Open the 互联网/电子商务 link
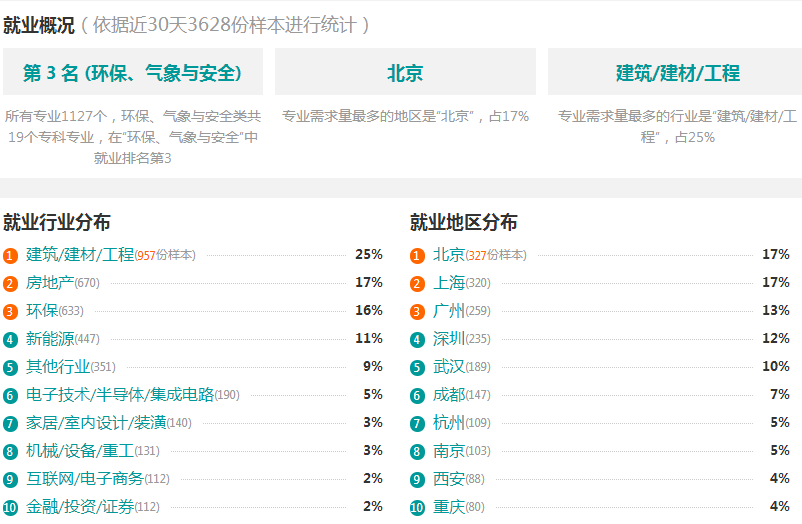This screenshot has width=802, height=524. [x=85, y=478]
